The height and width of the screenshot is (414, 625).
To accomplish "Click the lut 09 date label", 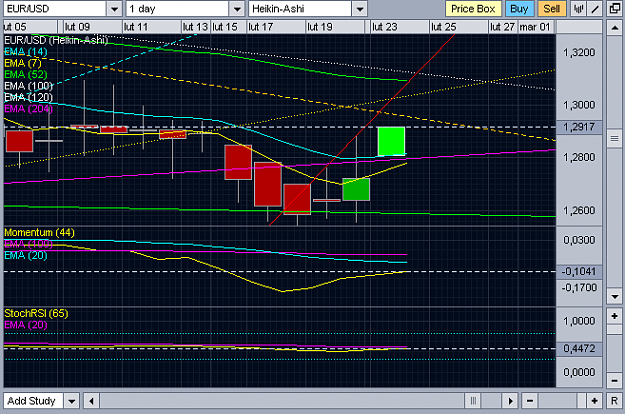I will click(x=77, y=27).
